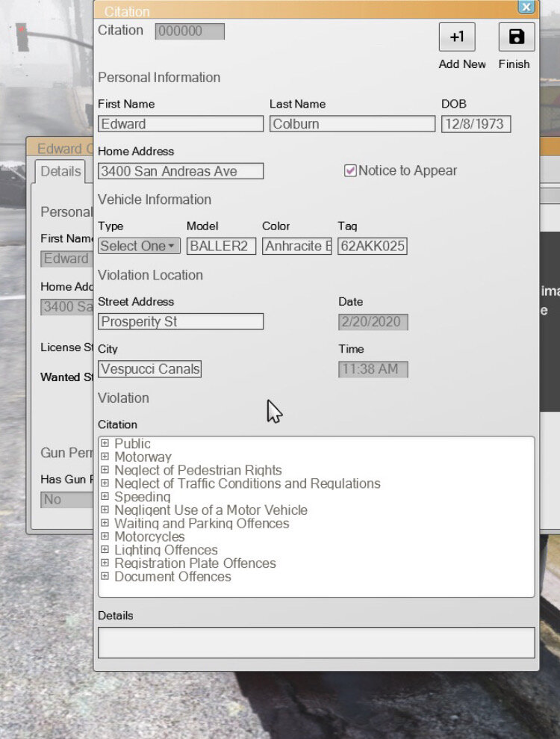
Task: Select Lighting Offences in the tree
Action: (166, 550)
